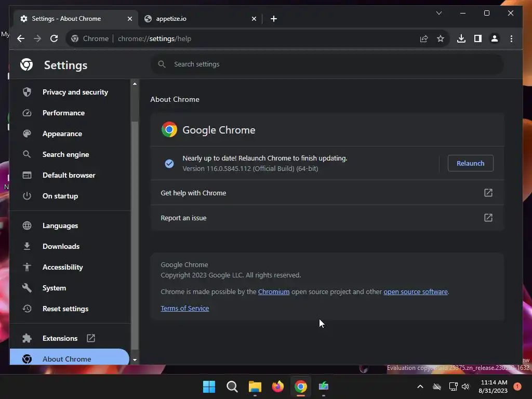
Task: Open Accessibility settings
Action: coord(70,267)
